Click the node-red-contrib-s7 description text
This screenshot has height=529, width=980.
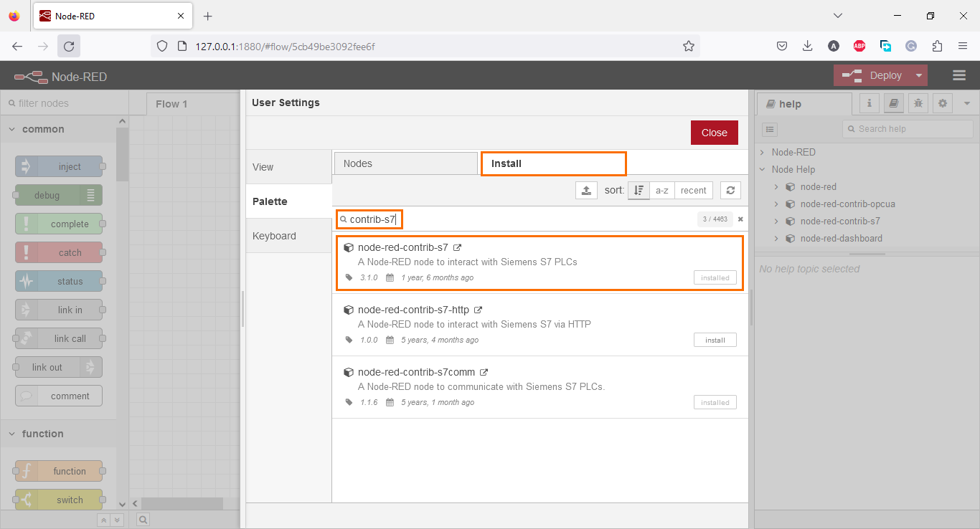pos(468,262)
